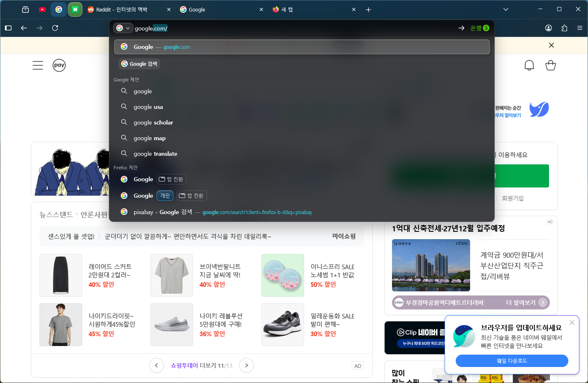Select the 새 탭 tab
This screenshot has width=588, height=383.
tap(314, 9)
